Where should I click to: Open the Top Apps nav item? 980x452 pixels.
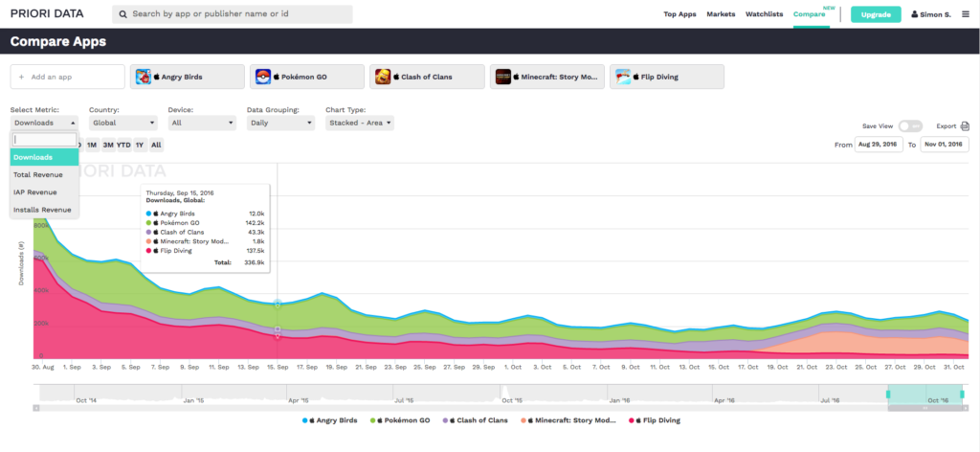[679, 13]
